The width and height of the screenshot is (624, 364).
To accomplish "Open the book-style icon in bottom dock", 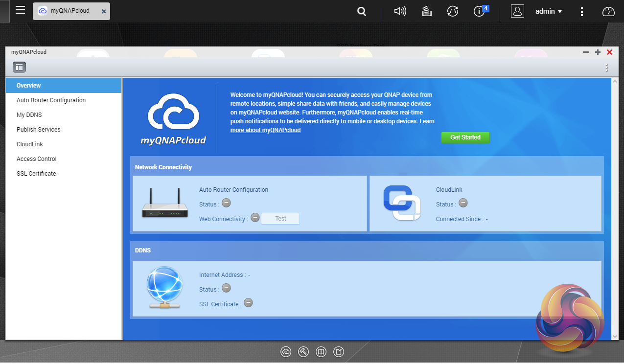I will tap(321, 352).
